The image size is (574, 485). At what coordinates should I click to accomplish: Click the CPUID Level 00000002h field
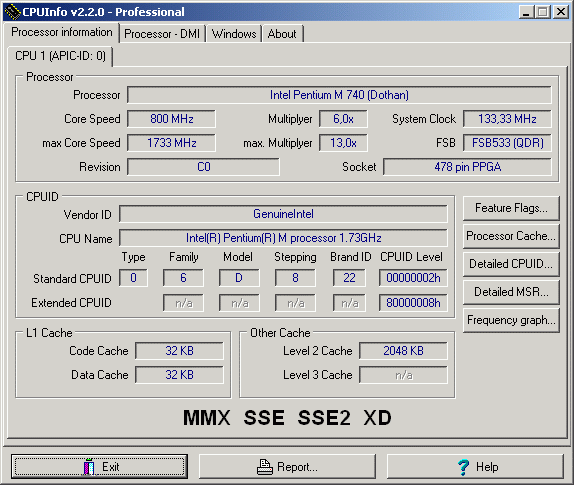tap(413, 278)
